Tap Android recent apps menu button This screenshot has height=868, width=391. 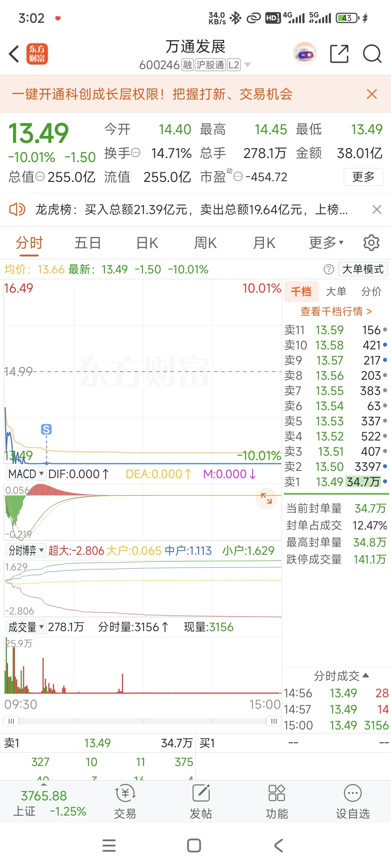[x=109, y=846]
